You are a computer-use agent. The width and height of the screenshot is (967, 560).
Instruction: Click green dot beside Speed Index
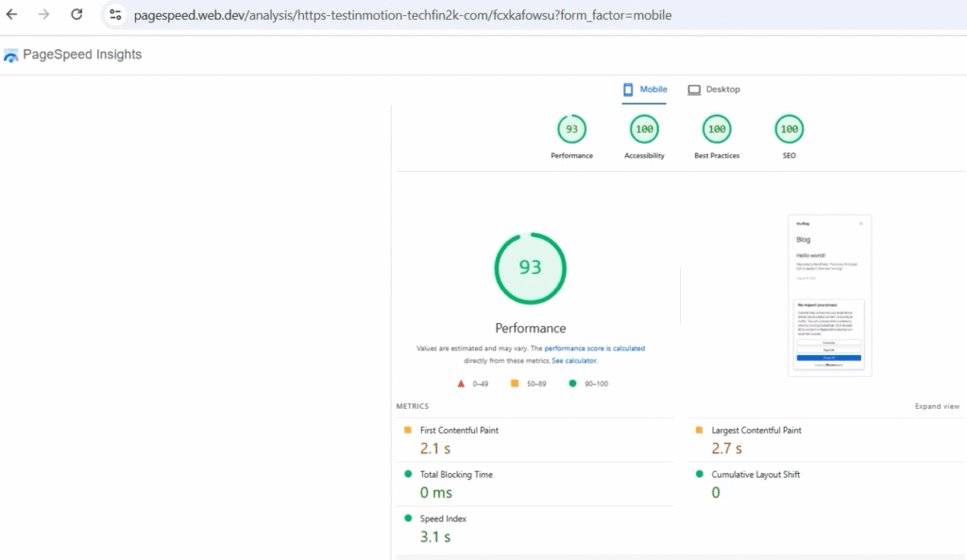(408, 518)
